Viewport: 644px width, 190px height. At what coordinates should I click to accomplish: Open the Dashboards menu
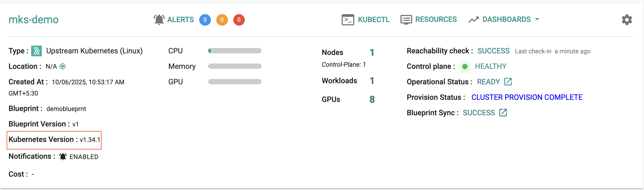506,19
